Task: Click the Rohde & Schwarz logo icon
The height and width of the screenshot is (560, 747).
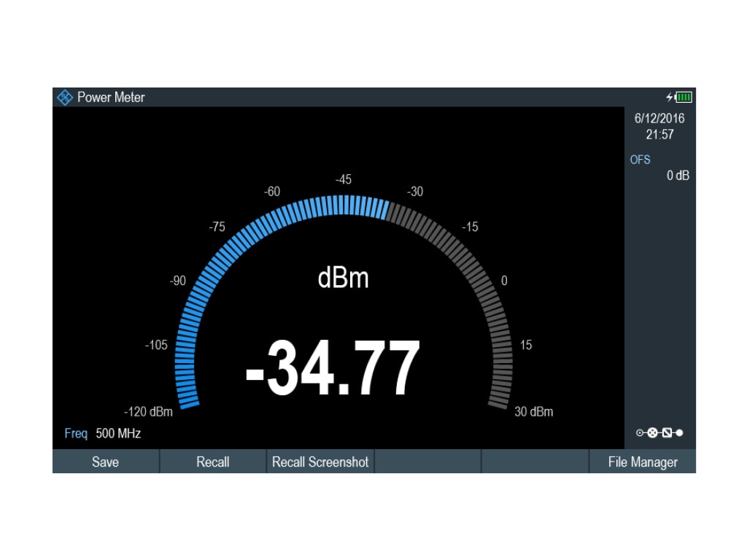Action: coord(64,97)
